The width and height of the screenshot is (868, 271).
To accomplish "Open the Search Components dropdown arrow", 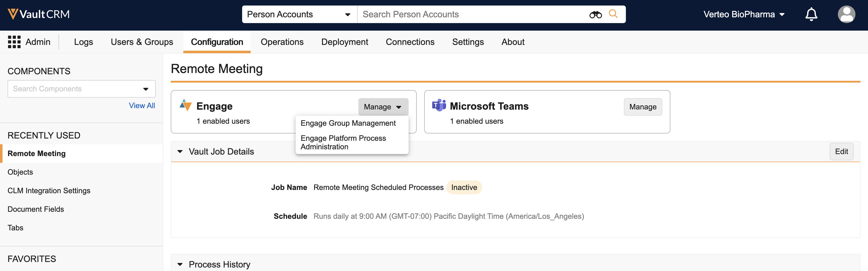I will (x=146, y=89).
